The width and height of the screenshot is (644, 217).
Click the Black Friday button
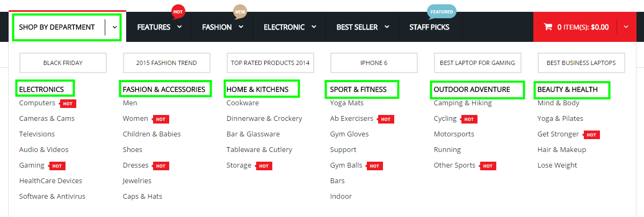pyautogui.click(x=63, y=63)
